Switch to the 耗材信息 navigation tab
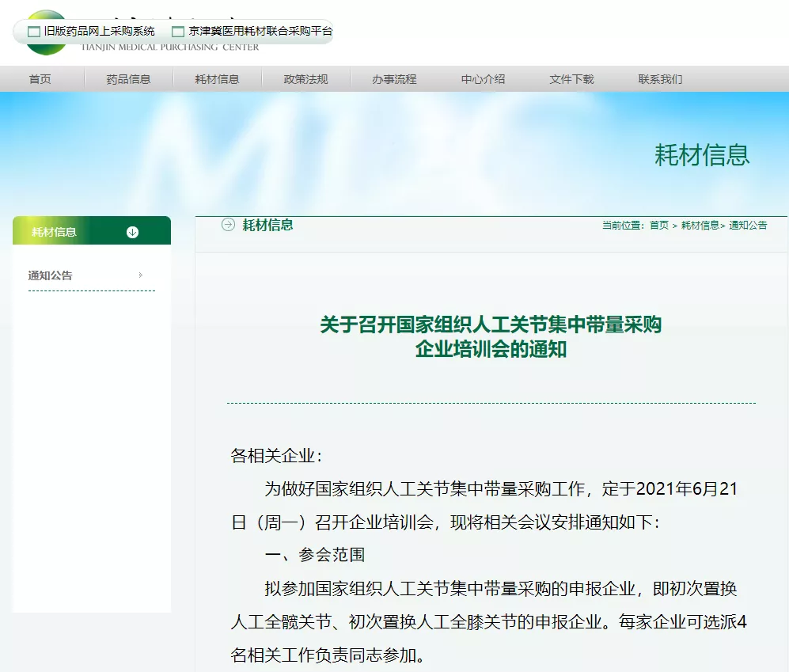This screenshot has width=789, height=672. [217, 78]
